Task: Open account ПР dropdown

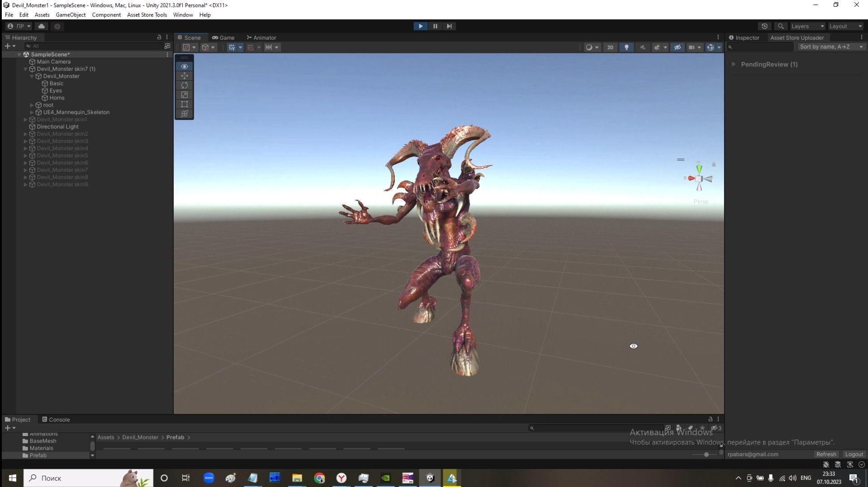Action: (x=19, y=26)
